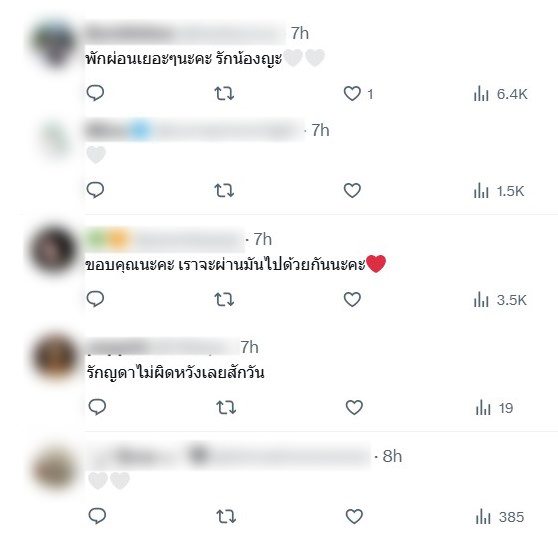Retweet the comment with 1.5K views
Viewport: 558px width, 545px height.
click(224, 190)
